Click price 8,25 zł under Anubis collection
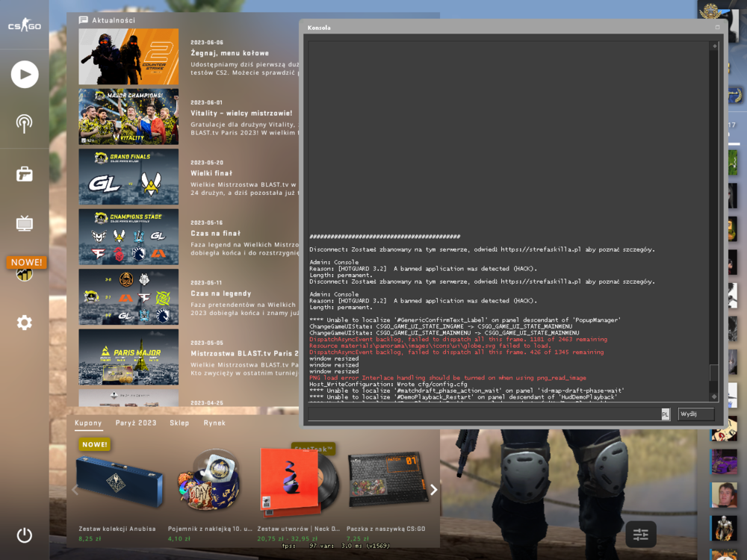 pyautogui.click(x=90, y=538)
